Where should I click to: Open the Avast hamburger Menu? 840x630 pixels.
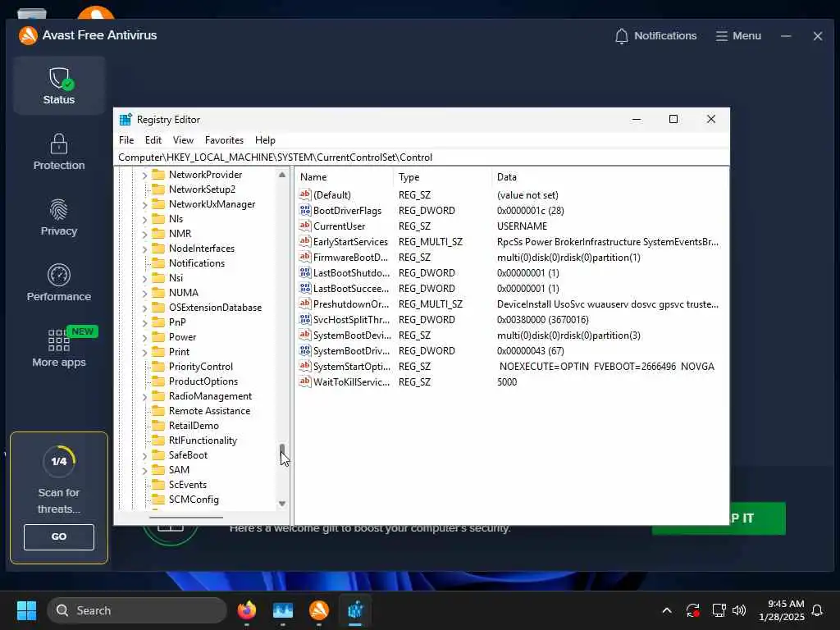pos(738,36)
